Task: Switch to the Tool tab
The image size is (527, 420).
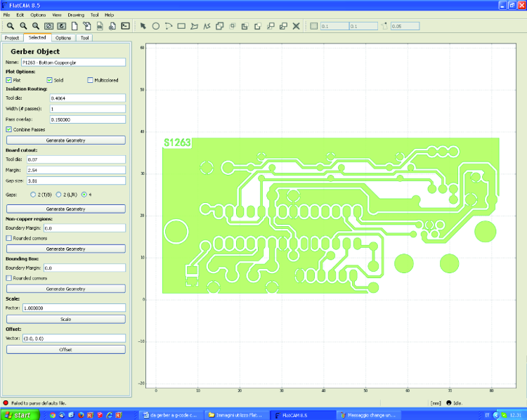Action: point(85,38)
